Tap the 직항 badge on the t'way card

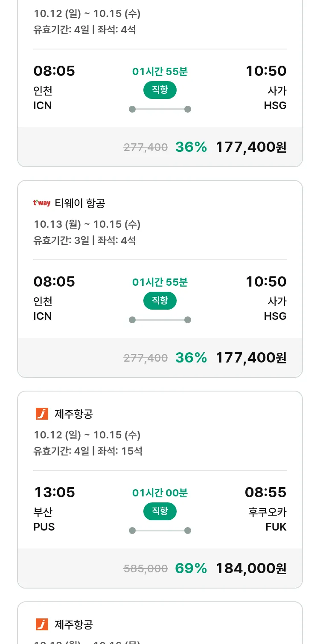pyautogui.click(x=160, y=301)
